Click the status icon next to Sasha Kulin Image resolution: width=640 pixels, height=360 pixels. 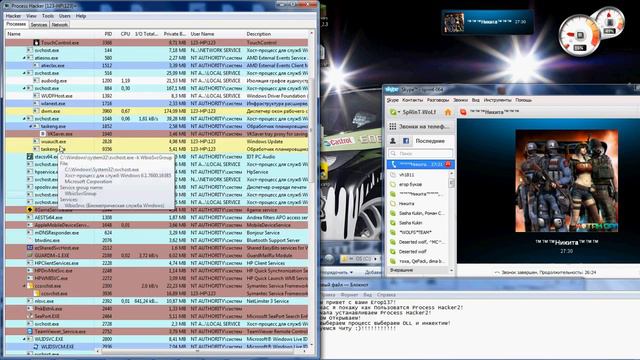(393, 223)
